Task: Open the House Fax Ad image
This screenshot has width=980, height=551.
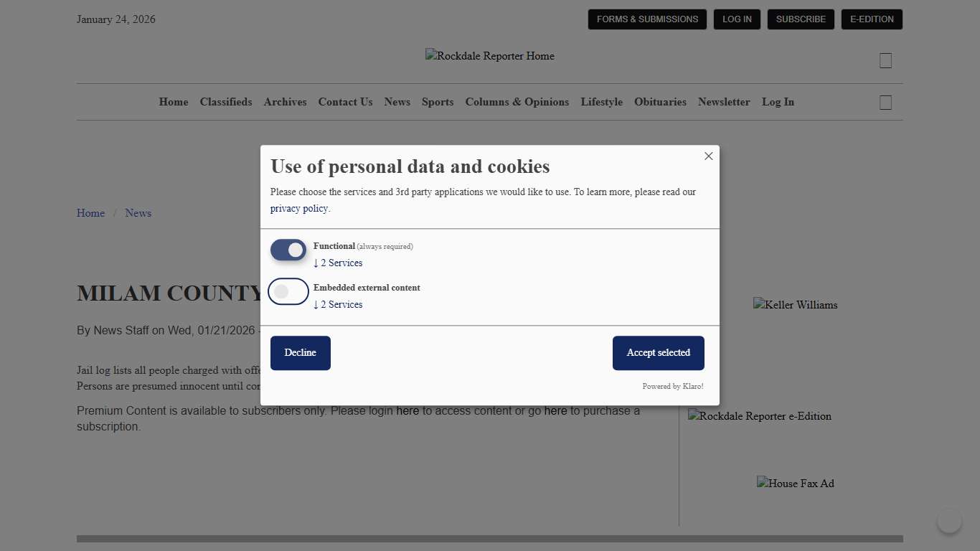Action: 795,484
